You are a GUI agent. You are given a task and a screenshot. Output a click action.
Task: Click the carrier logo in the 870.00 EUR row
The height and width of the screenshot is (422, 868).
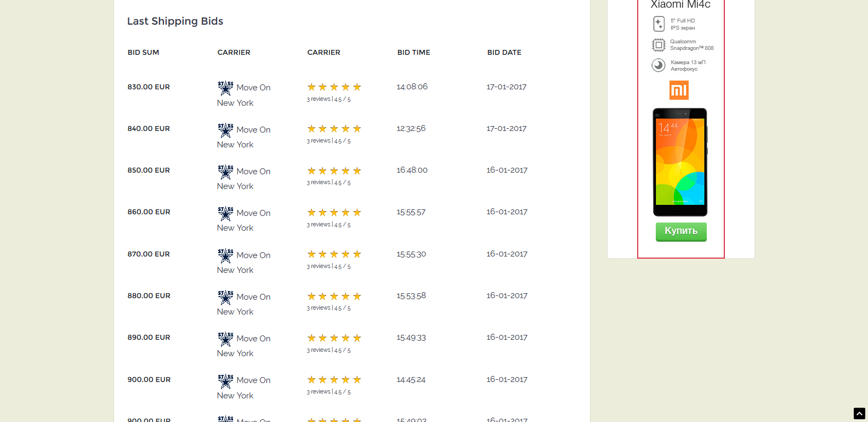[x=225, y=255]
